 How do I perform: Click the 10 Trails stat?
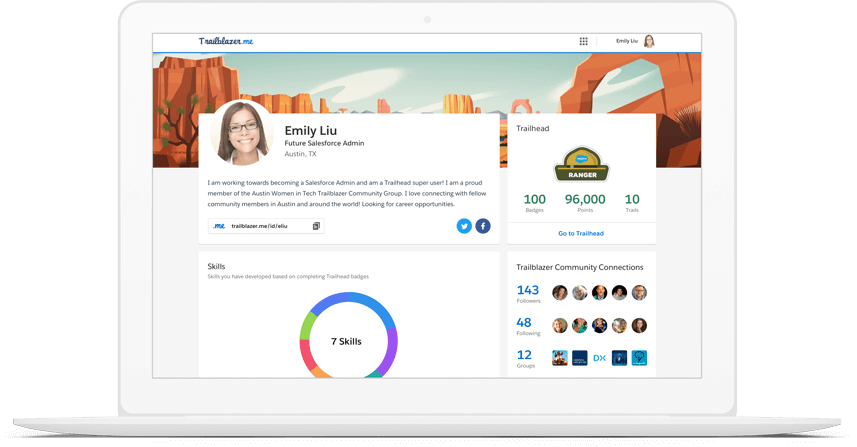[632, 203]
